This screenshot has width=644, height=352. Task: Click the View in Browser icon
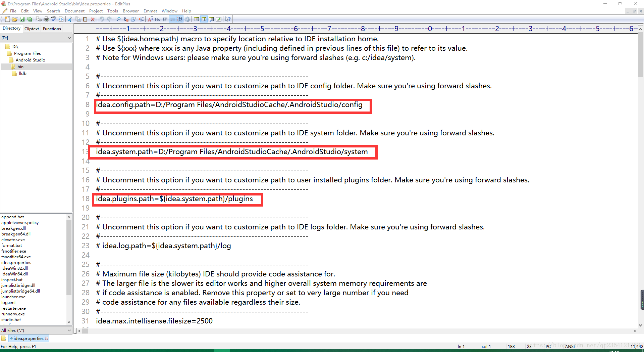coord(61,19)
